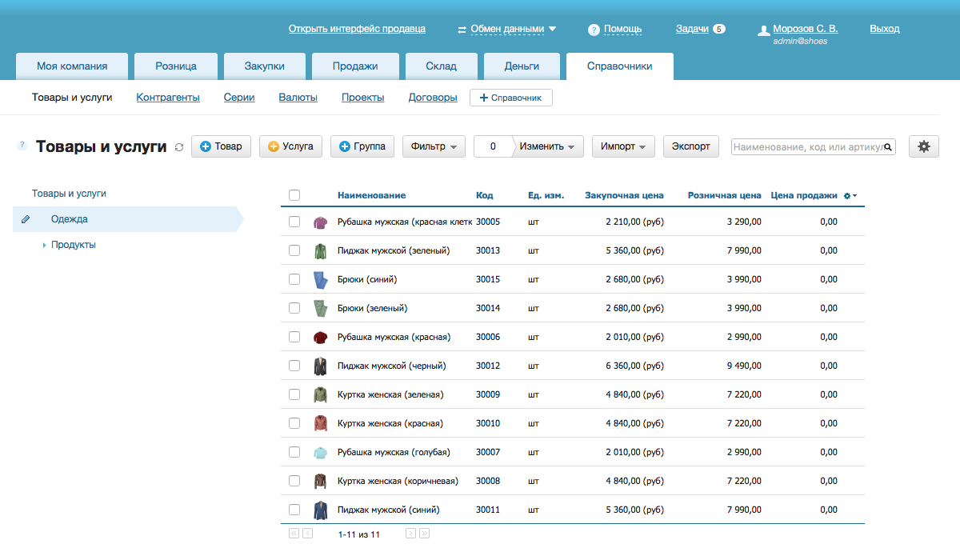Toggle select-all checkbox in table header
The height and width of the screenshot is (560, 960).
(x=294, y=195)
